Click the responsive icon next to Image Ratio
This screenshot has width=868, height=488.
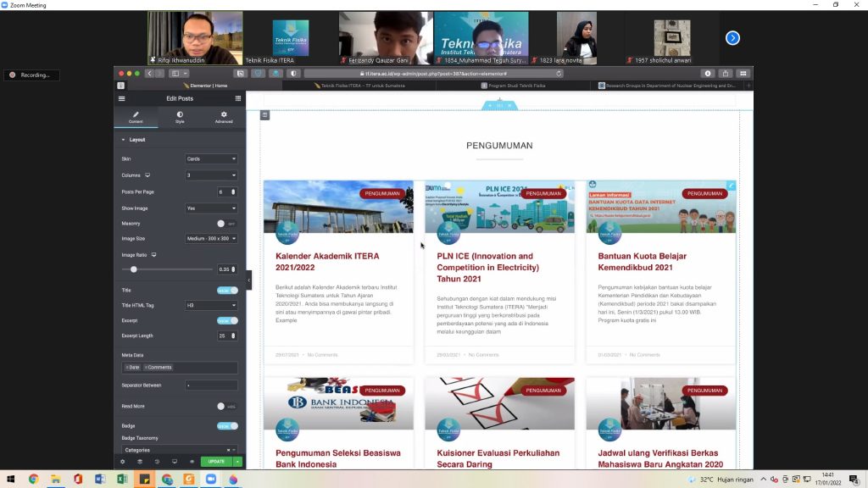tap(154, 255)
